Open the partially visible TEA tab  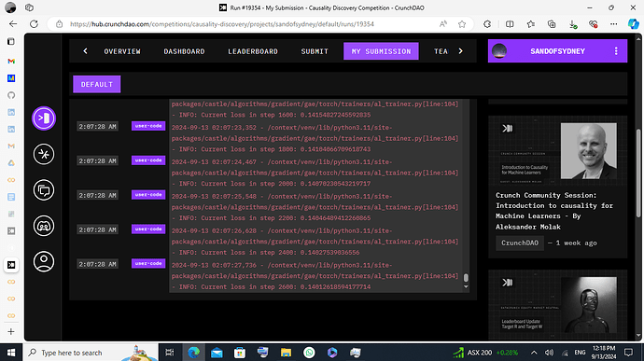[441, 51]
